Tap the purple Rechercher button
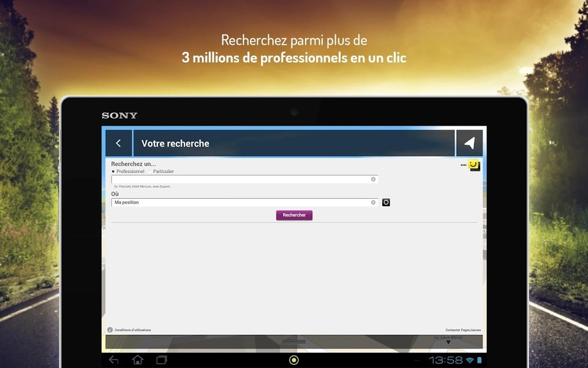 coord(295,215)
